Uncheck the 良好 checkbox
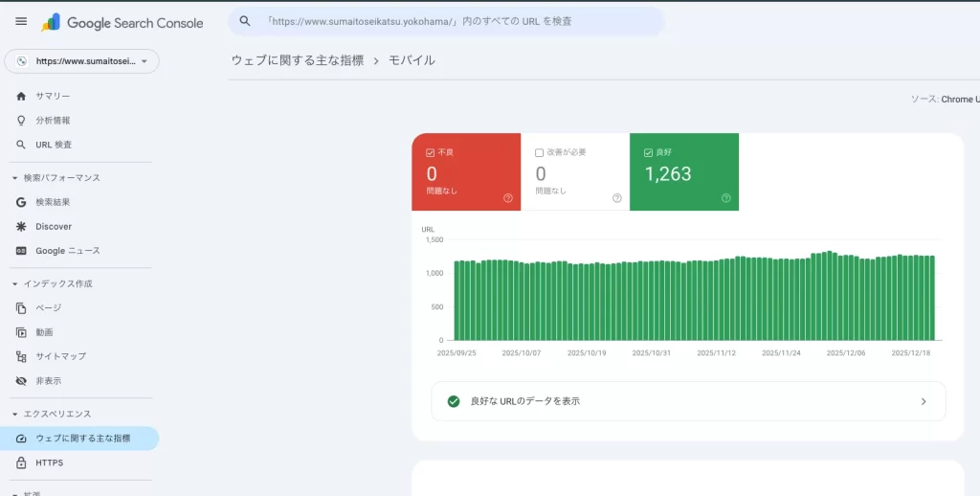The height and width of the screenshot is (496, 980). 649,152
